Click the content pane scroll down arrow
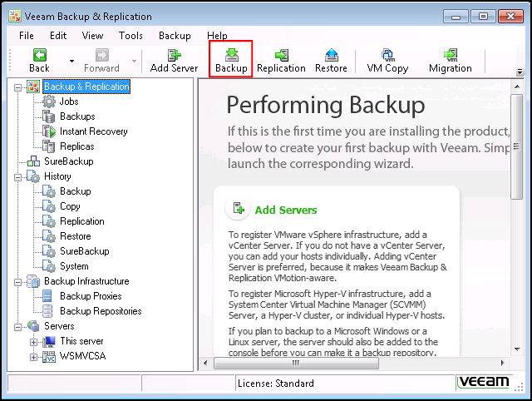The width and height of the screenshot is (532, 401). click(517, 349)
